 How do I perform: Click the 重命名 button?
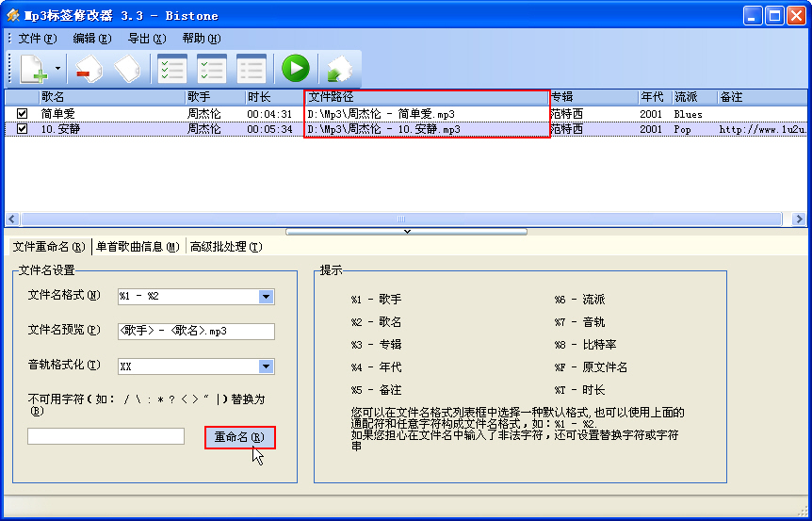pos(239,437)
